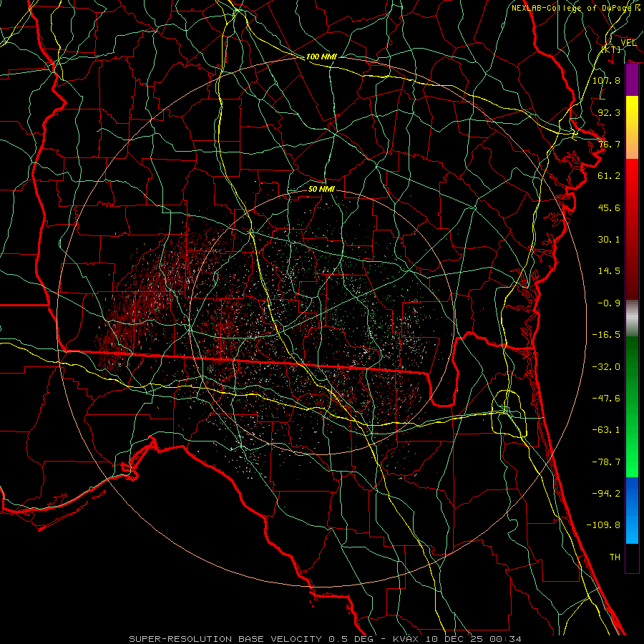Click the -16.5 velocity scale value

pyautogui.click(x=606, y=335)
